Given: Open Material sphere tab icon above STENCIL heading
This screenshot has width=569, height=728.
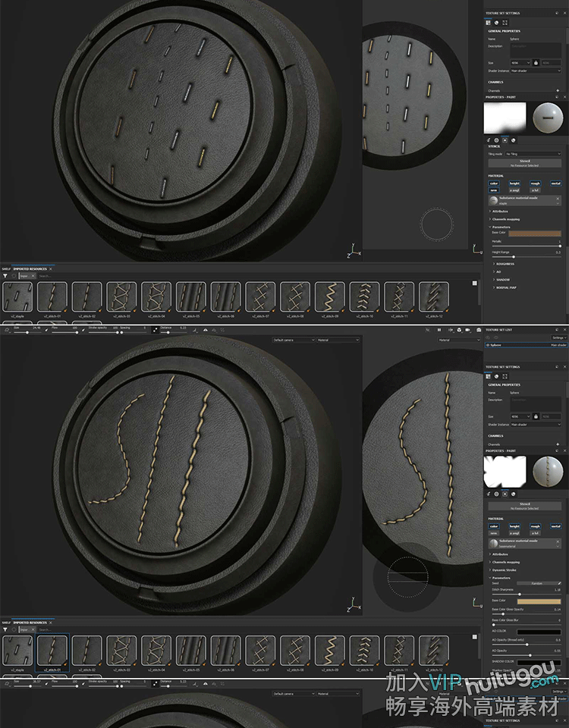Looking at the screenshot, I should [514, 140].
